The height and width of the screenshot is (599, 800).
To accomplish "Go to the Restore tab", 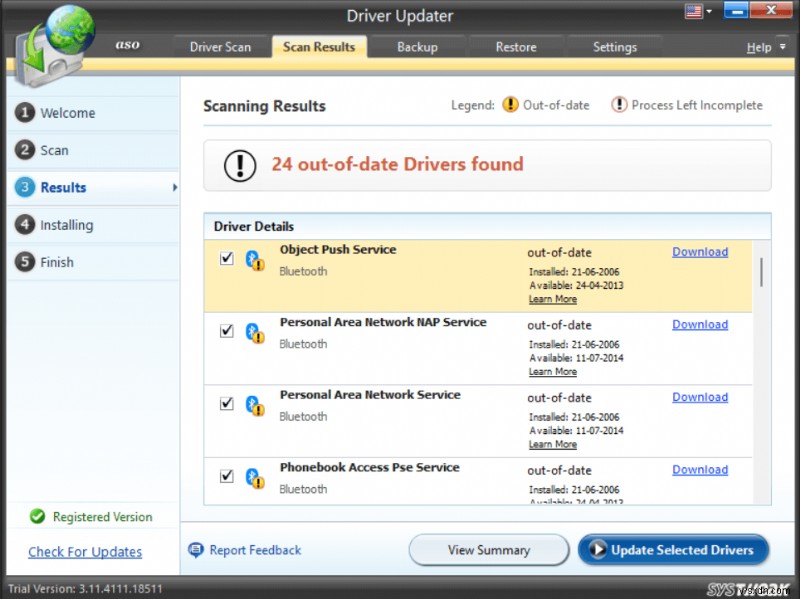I will (x=516, y=47).
